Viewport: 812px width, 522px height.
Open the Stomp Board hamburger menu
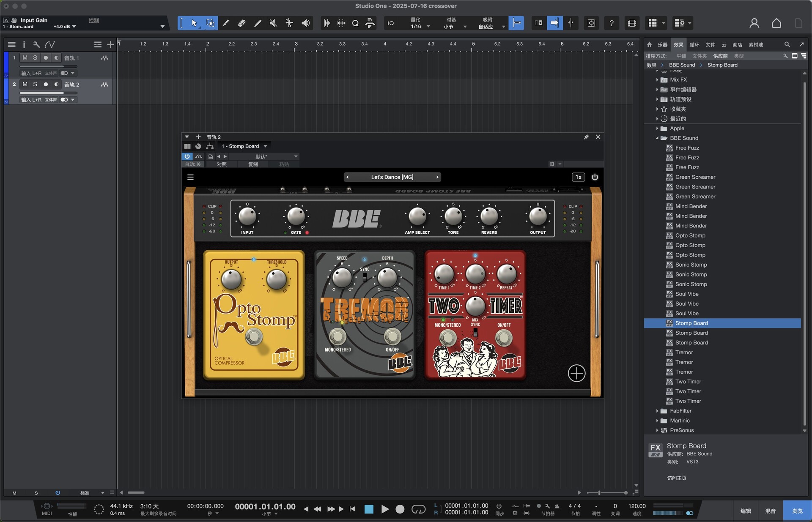pos(190,177)
